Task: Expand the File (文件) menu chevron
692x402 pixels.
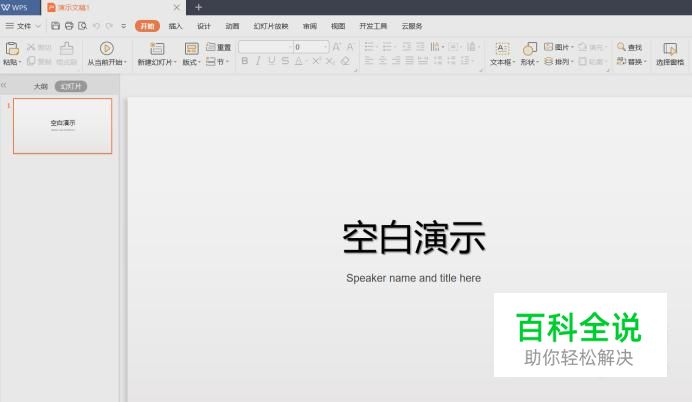Action: click(38, 26)
